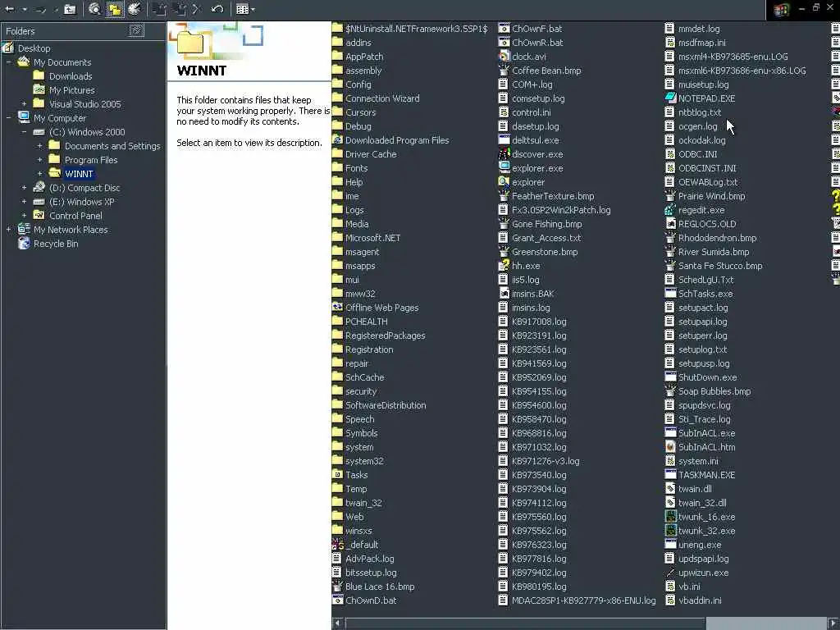The height and width of the screenshot is (630, 840).
Task: Select the Downloaded Program Files folder icon
Action: pos(337,139)
